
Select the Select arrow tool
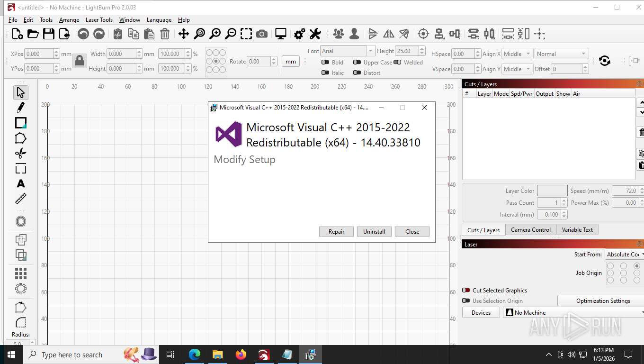point(20,92)
